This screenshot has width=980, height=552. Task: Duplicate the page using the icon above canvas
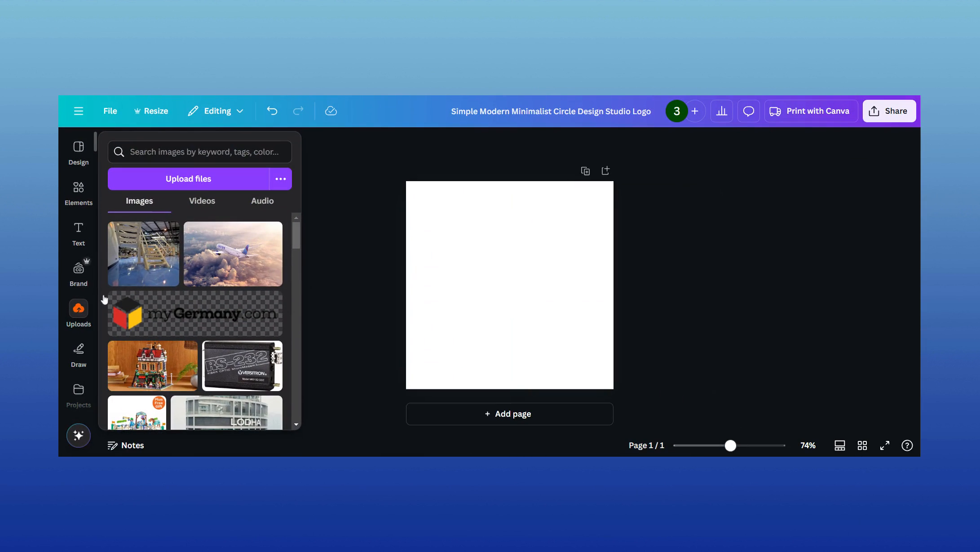pos(585,170)
